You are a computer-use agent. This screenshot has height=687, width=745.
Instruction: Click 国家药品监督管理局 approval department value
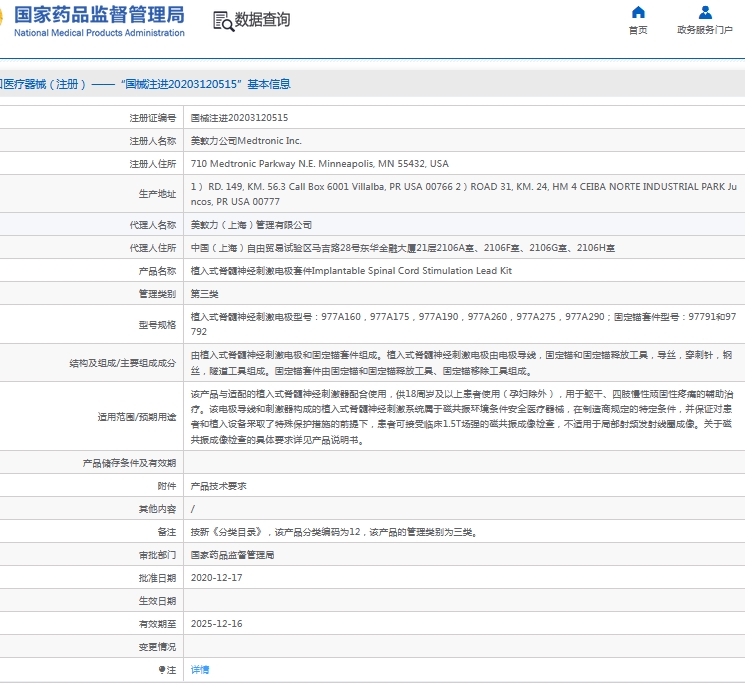pyautogui.click(x=232, y=555)
